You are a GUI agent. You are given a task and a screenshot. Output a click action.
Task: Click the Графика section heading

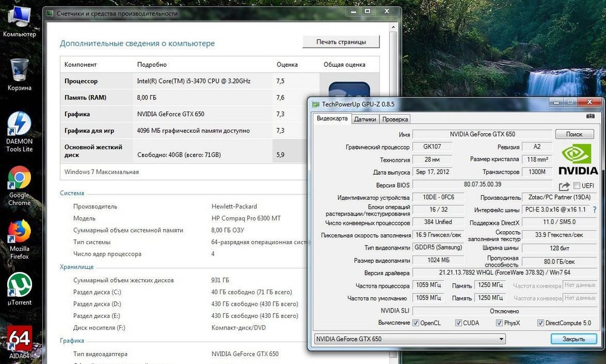[x=72, y=340]
